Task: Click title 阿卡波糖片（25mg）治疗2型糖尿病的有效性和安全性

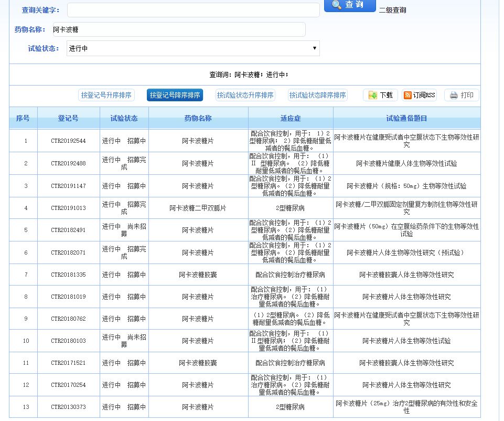Action: click(x=406, y=407)
